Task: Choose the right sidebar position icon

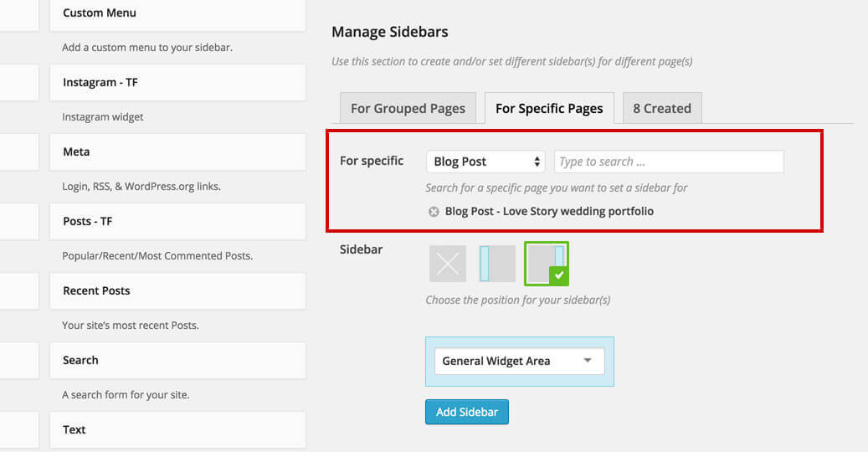Action: point(545,262)
